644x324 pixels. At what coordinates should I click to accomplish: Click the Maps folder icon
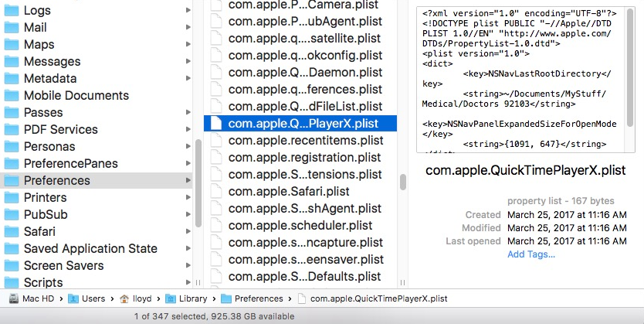(x=11, y=44)
